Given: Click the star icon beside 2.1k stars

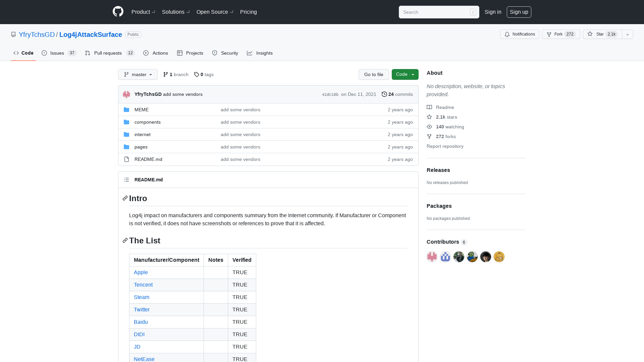Looking at the screenshot, I should tap(429, 117).
